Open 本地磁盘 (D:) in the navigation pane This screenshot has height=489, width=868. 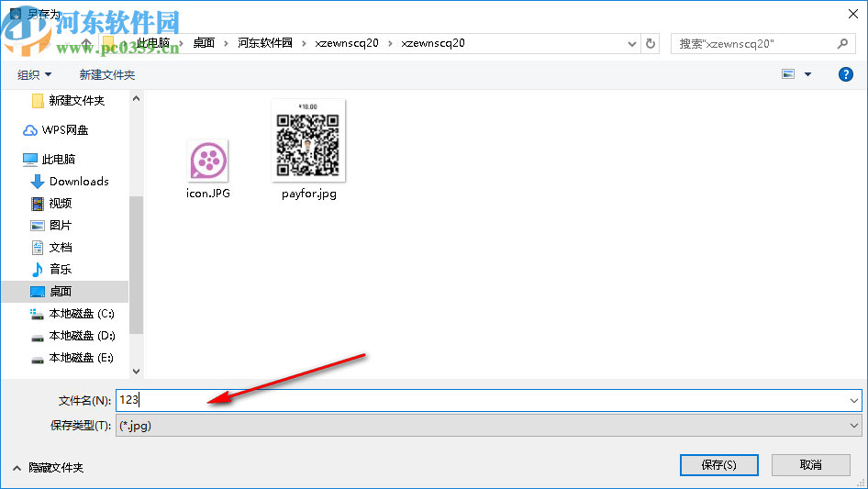(x=82, y=336)
